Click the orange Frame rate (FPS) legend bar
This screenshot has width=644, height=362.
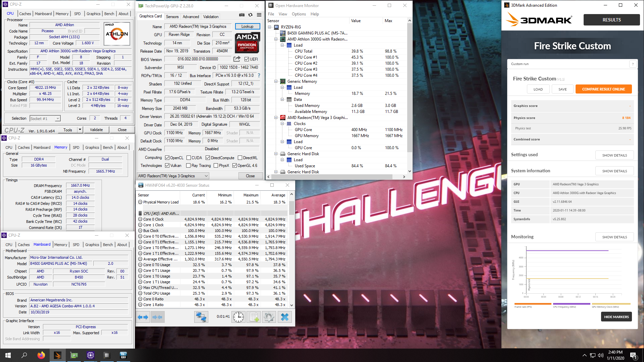pyautogui.click(x=533, y=304)
